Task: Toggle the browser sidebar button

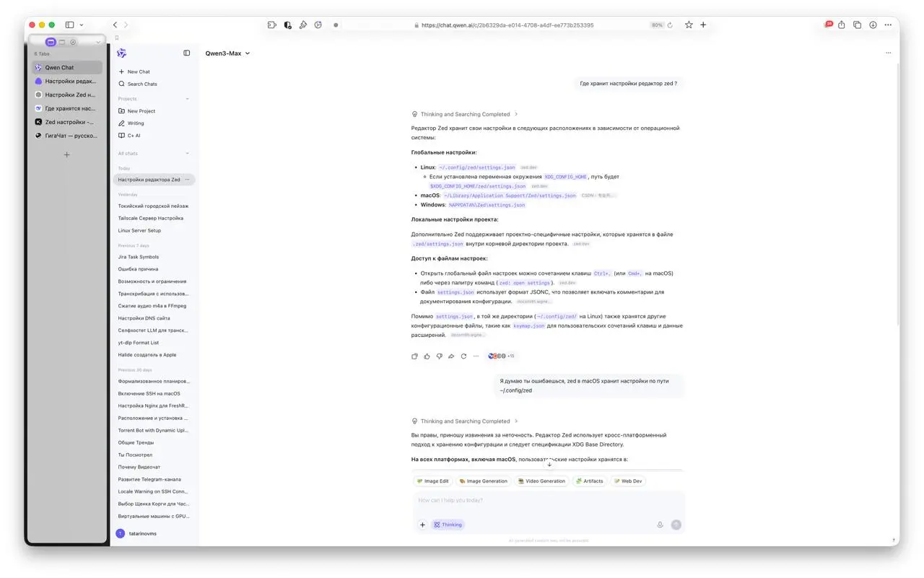Action: 69,25
